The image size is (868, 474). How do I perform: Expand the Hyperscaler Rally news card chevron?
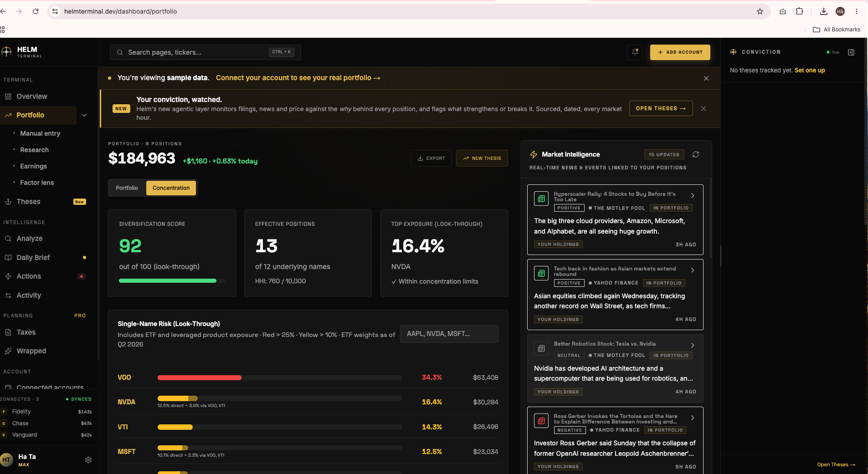coord(693,195)
